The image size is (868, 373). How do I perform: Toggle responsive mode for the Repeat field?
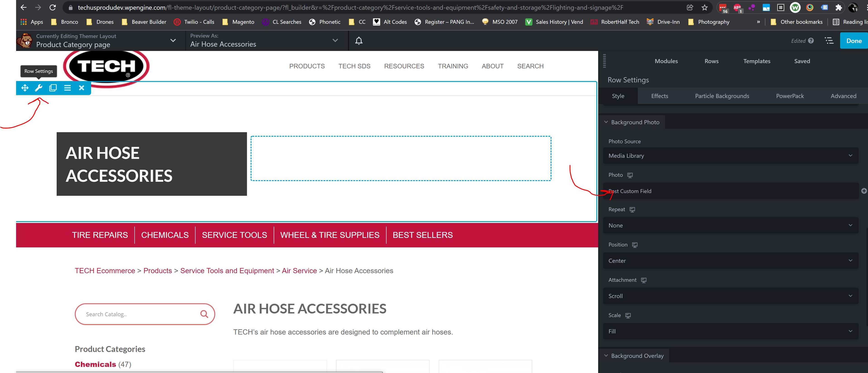[632, 210]
